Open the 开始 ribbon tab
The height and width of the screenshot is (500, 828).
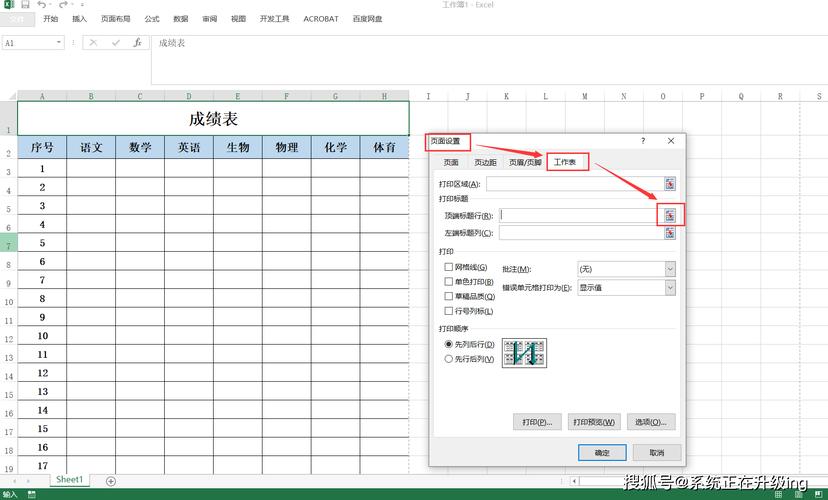[51, 19]
